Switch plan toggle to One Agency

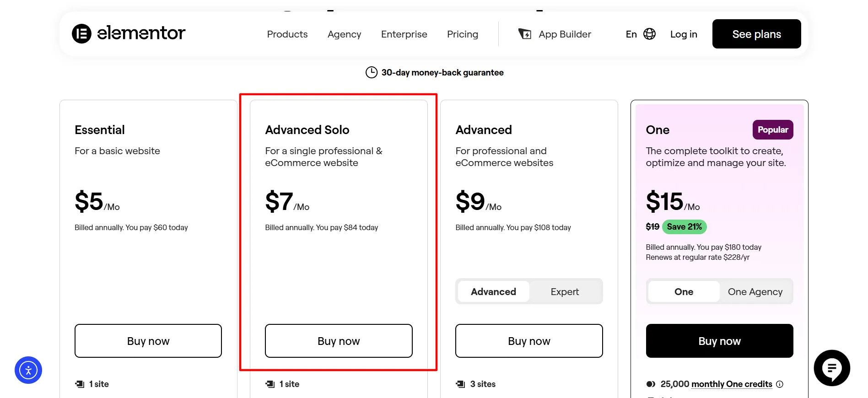tap(755, 292)
